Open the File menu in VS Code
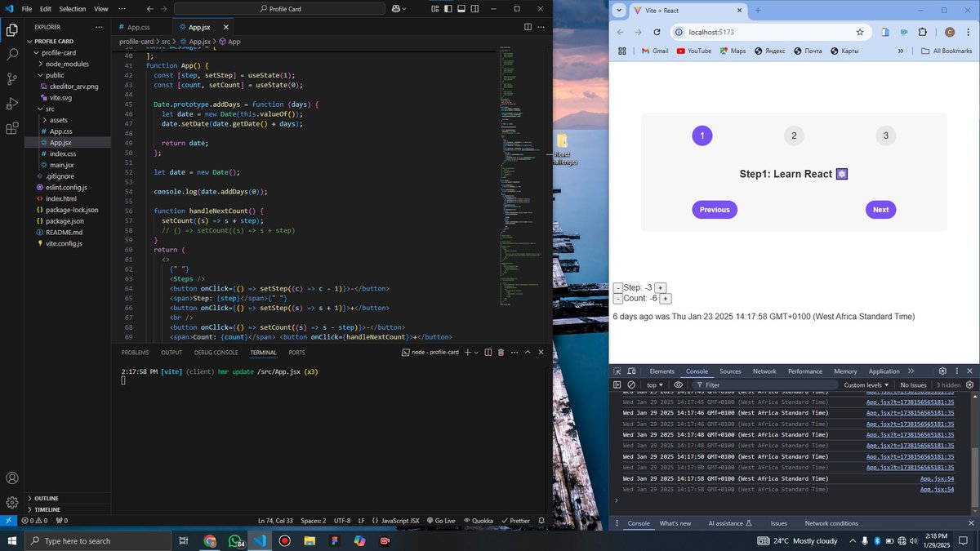 click(x=27, y=9)
